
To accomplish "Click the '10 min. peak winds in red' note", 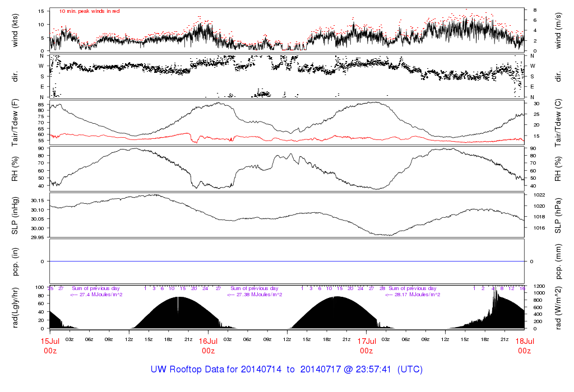I will click(89, 11).
